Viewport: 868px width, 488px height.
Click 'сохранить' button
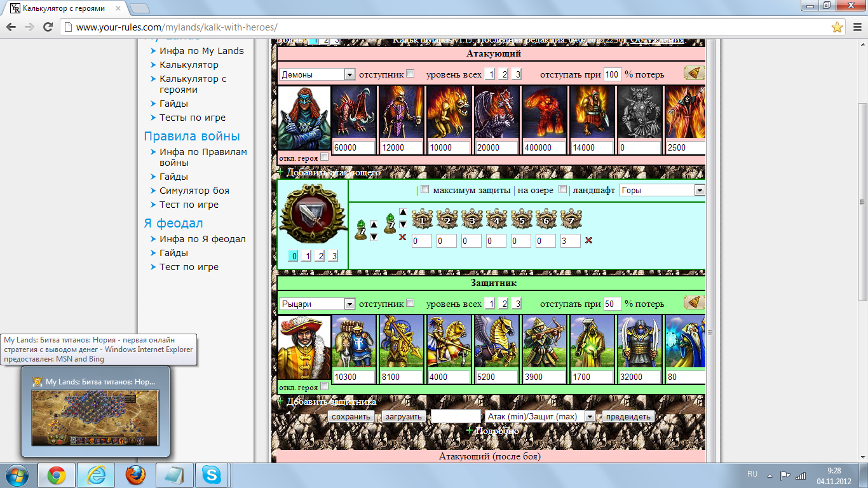pyautogui.click(x=351, y=417)
